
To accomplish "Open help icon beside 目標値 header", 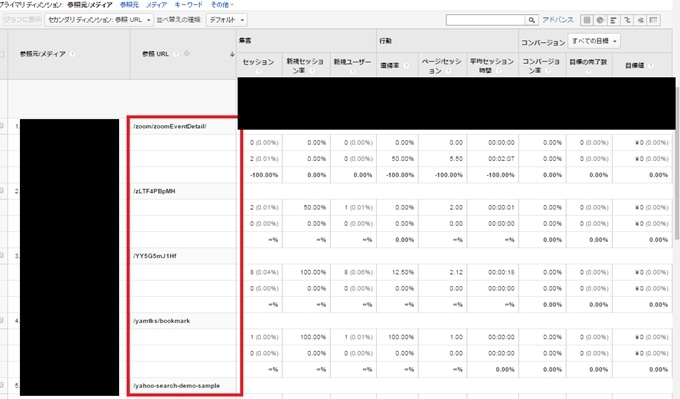I will (x=651, y=65).
